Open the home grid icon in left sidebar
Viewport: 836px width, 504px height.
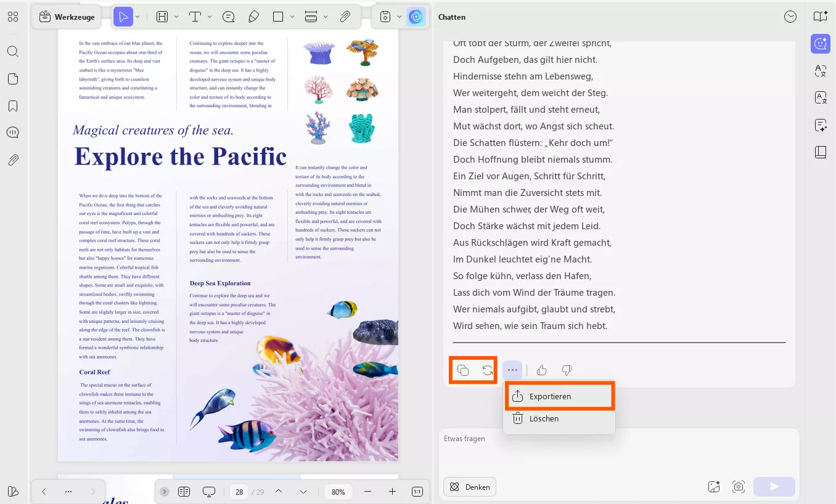point(13,17)
